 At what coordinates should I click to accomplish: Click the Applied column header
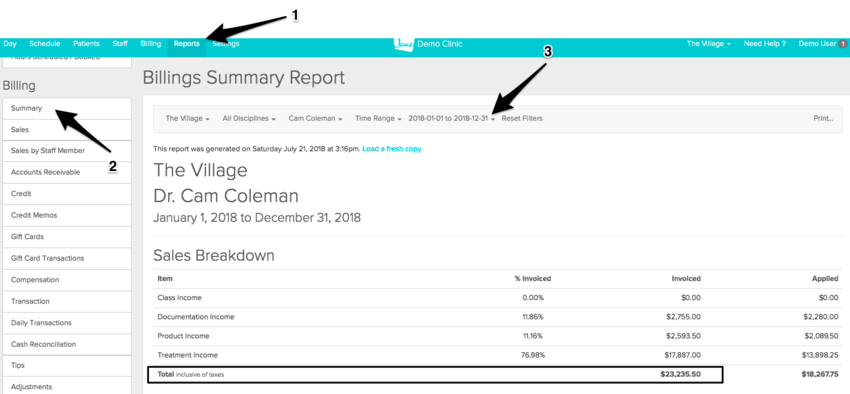(825, 279)
